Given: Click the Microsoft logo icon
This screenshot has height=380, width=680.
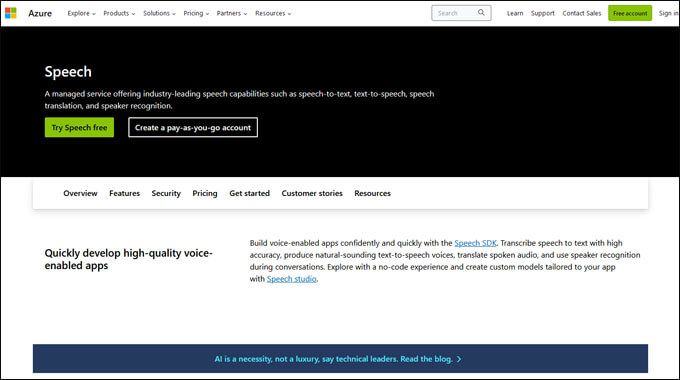Looking at the screenshot, I should 11,13.
